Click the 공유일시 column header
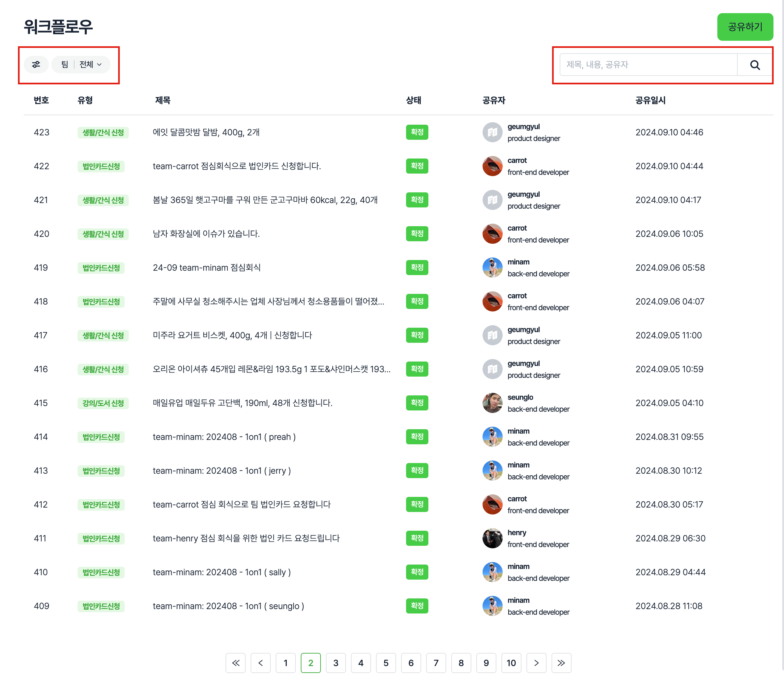Image resolution: width=784 pixels, height=683 pixels. point(650,100)
